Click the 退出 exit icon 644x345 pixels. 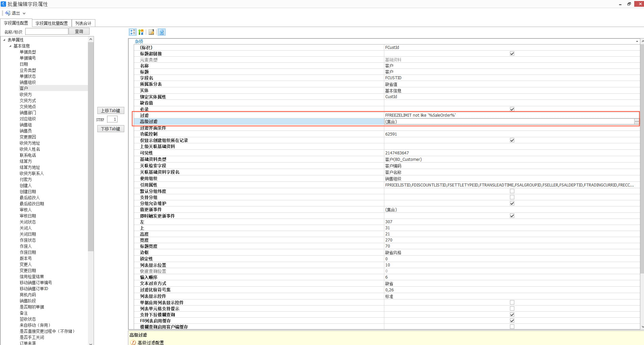(x=7, y=13)
